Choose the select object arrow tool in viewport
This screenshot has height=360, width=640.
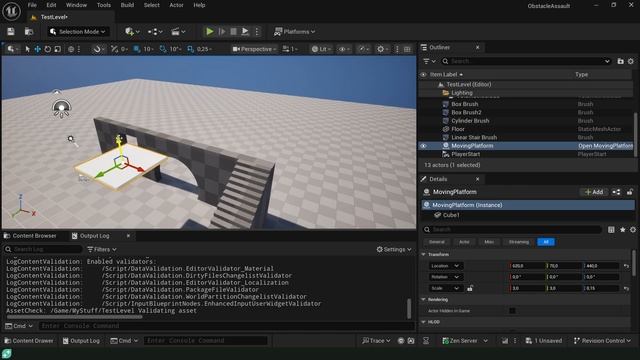pos(27,49)
